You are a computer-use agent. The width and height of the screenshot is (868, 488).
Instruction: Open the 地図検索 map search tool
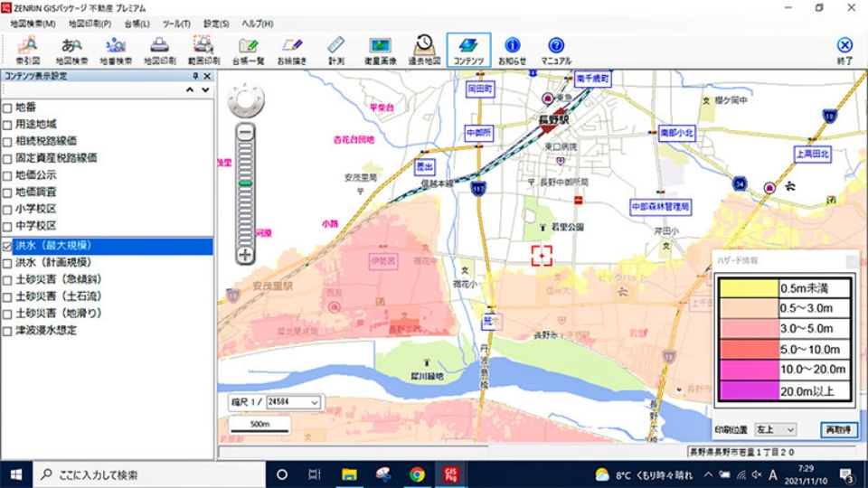[x=71, y=51]
